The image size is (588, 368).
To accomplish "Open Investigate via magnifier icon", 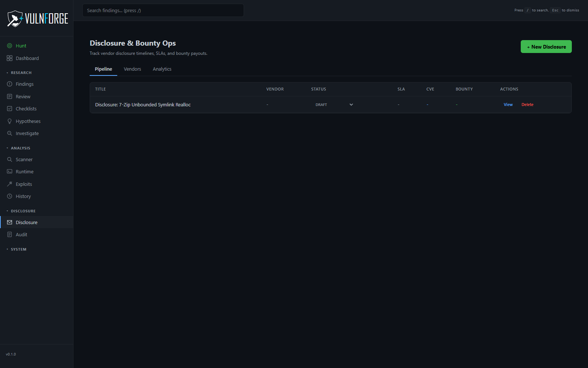I will 10,133.
